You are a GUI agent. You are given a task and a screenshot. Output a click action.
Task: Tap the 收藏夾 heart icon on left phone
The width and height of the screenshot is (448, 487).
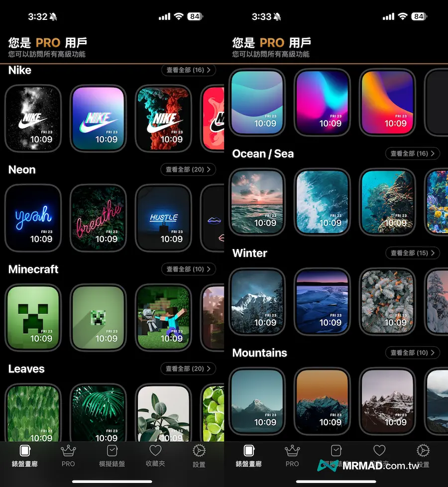(155, 456)
